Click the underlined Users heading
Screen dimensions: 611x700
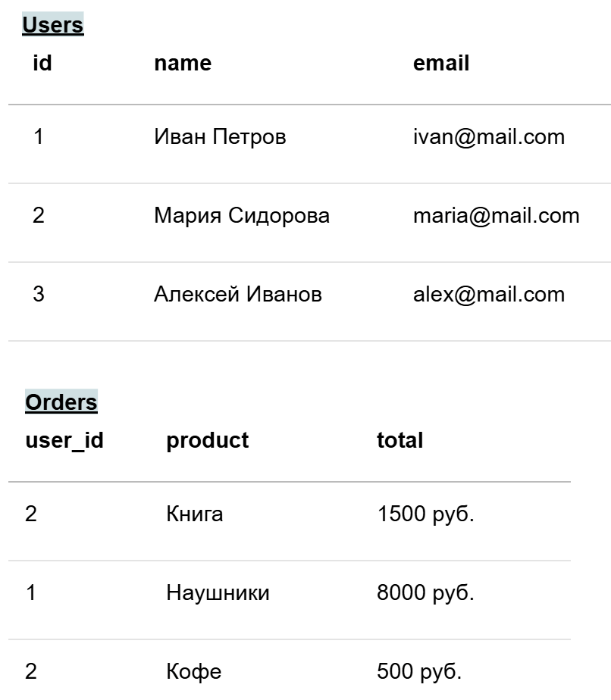52,25
